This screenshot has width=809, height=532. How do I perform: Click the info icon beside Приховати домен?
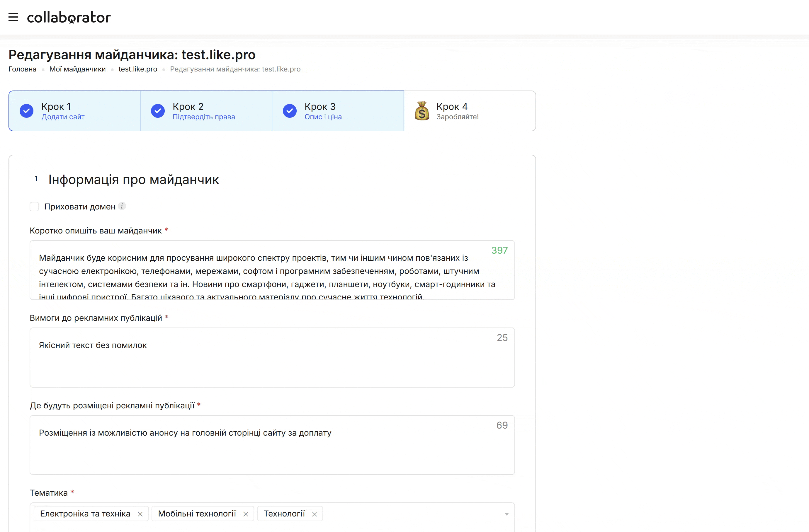(x=122, y=206)
